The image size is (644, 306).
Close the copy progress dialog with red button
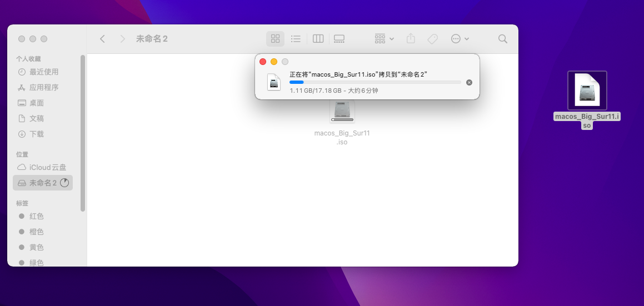[x=263, y=62]
